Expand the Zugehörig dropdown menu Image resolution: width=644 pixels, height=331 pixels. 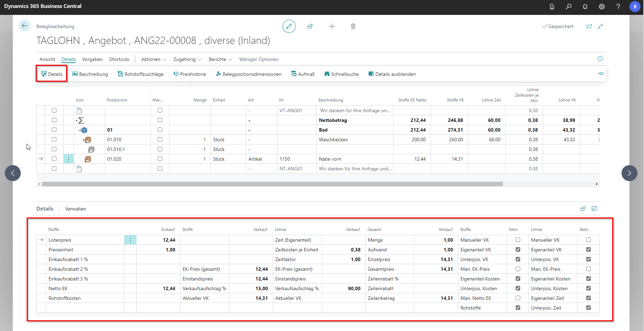click(187, 59)
